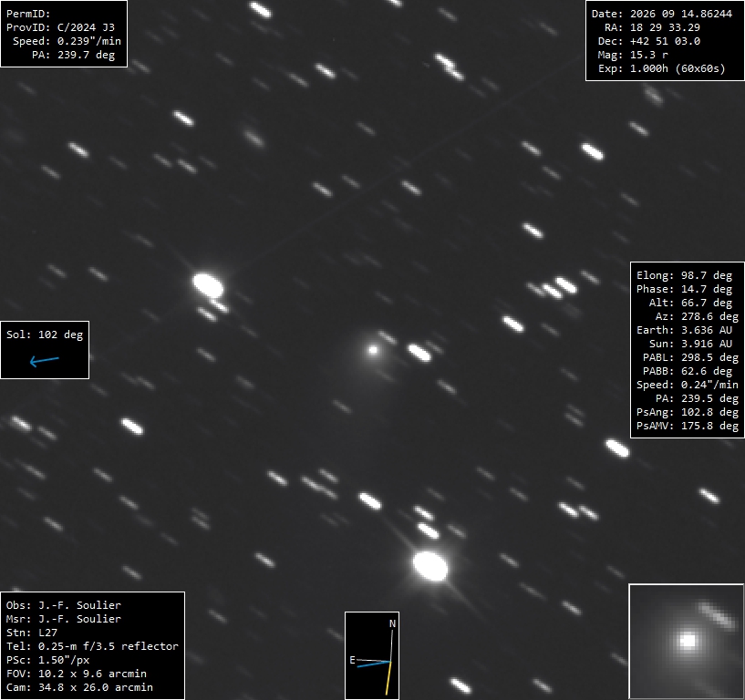
Task: Click the "PermID:" label
Action: (x=28, y=14)
